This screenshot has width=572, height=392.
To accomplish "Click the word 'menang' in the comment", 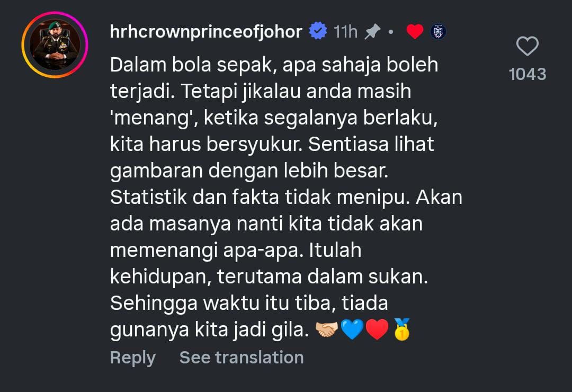I will [151, 118].
